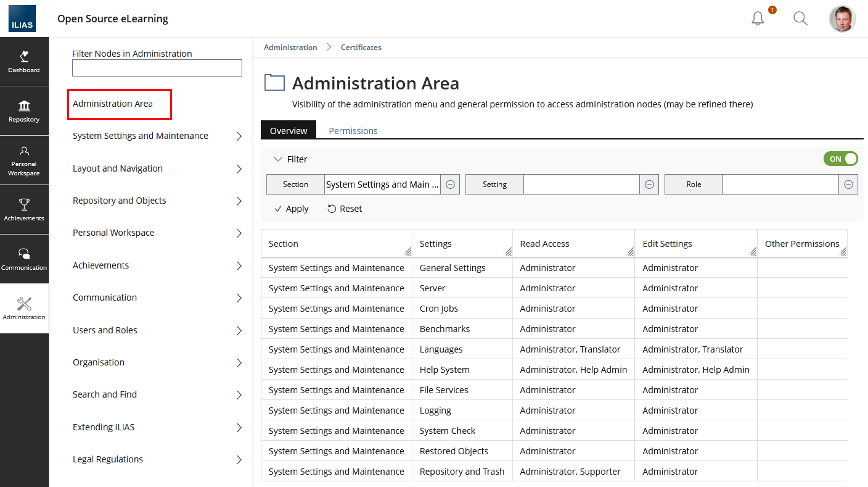This screenshot has height=487, width=868.
Task: Switch to the Permissions tab
Action: point(353,131)
